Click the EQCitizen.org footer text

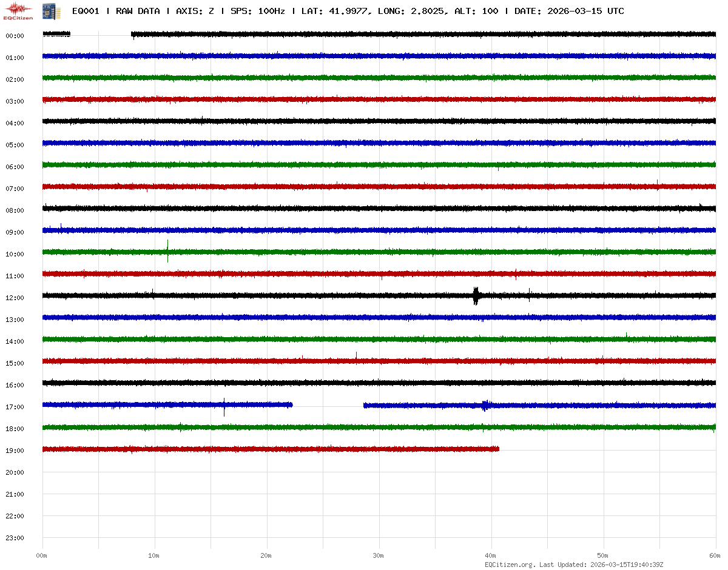510,565
